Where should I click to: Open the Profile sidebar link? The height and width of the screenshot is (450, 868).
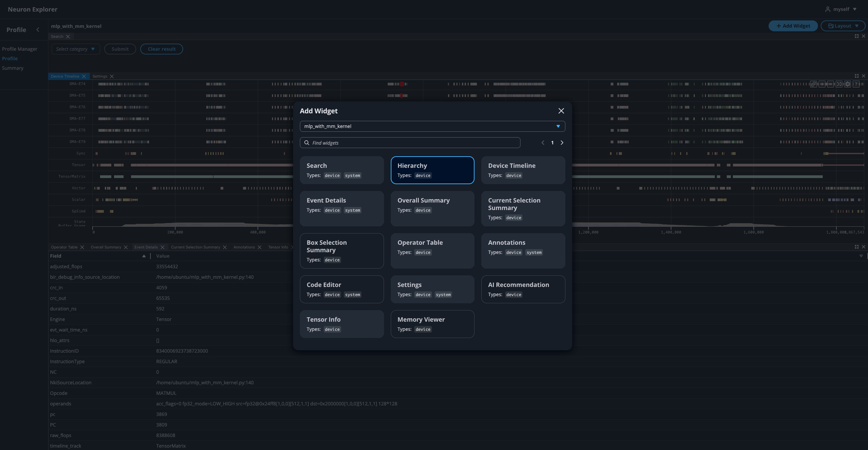(10, 59)
